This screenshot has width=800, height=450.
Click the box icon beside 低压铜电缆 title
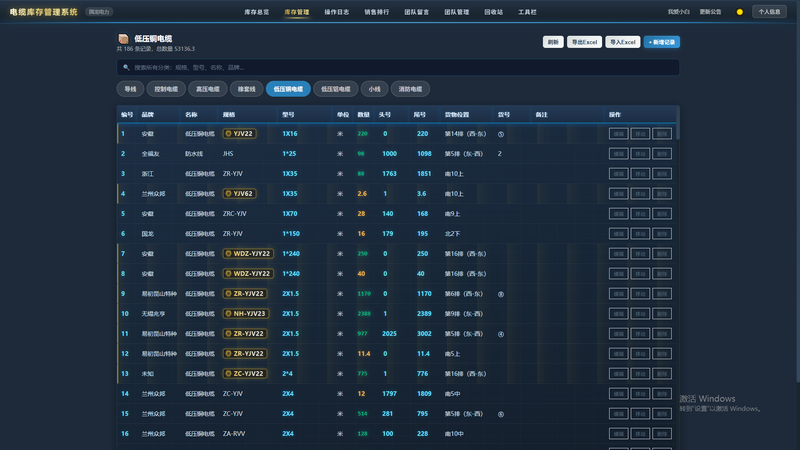pos(123,38)
